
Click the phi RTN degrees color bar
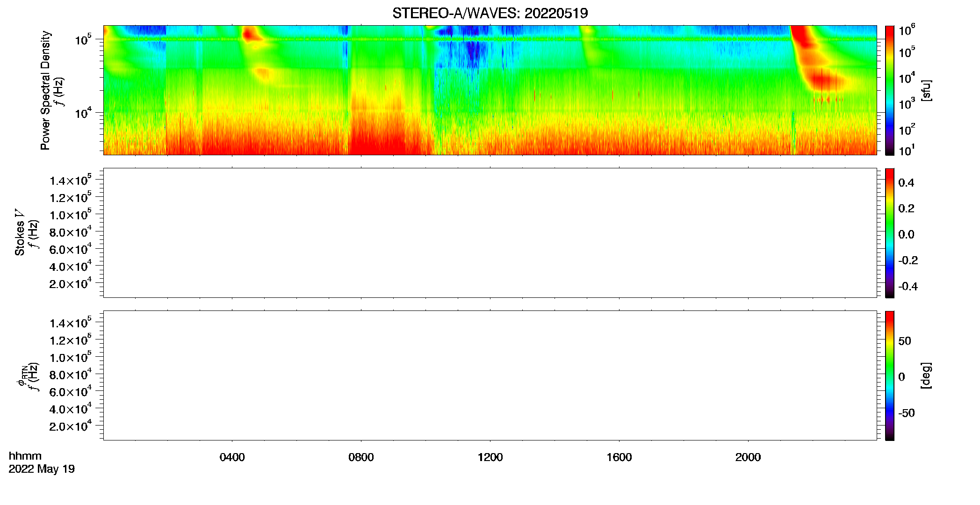890,375
